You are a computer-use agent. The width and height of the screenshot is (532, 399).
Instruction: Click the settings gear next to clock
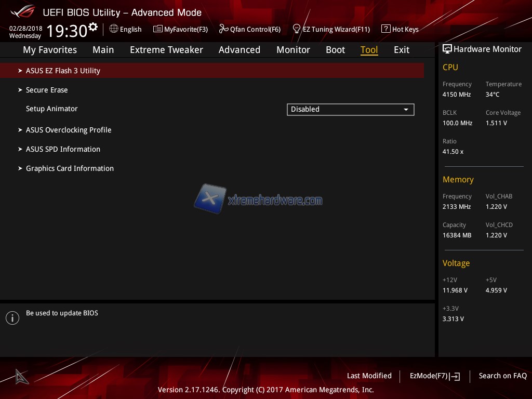[93, 26]
